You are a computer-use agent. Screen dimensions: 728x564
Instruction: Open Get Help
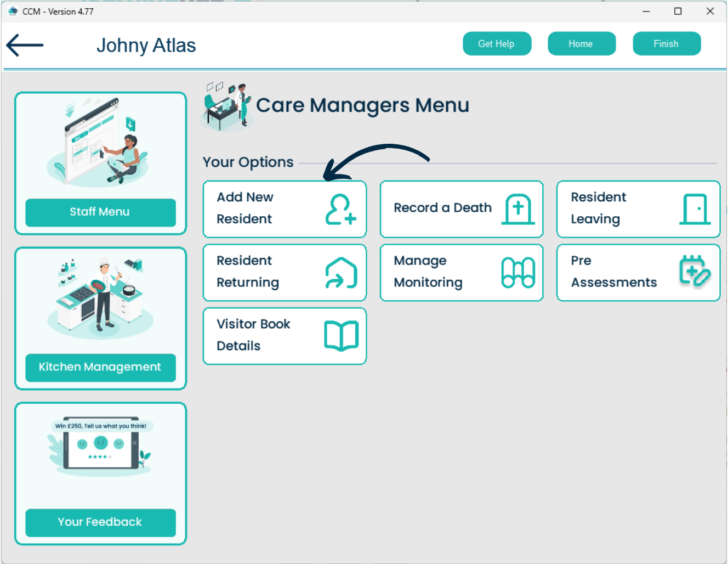497,44
